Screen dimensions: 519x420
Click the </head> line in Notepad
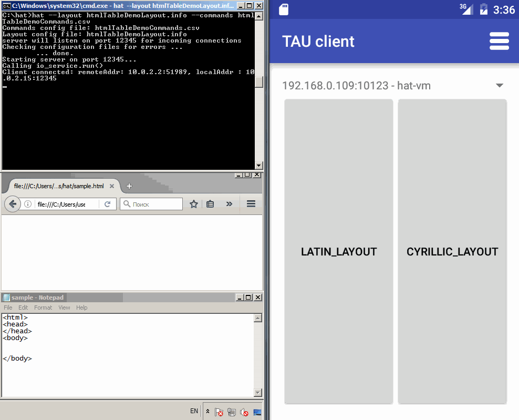(17, 331)
